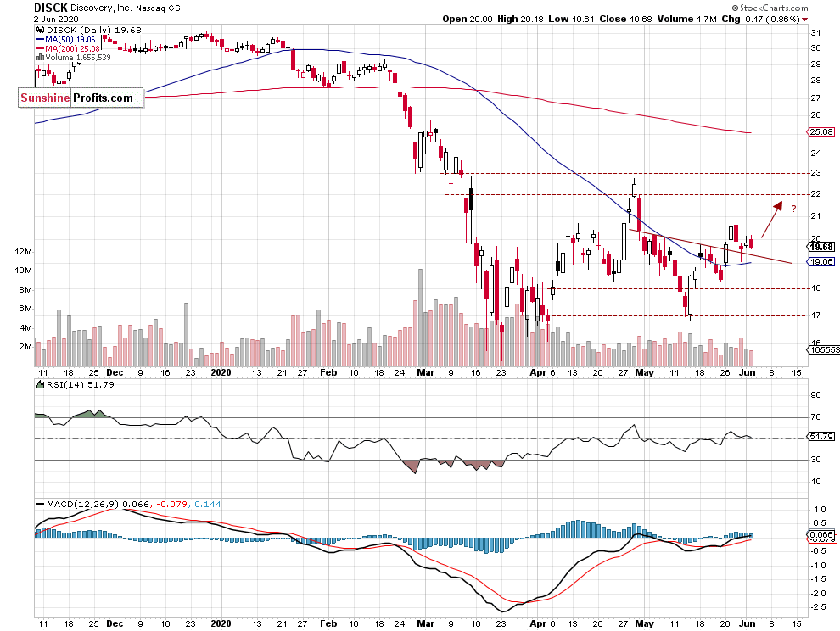This screenshot has height=631, width=840.
Task: Click the 25.08 price flag on right axis
Action: click(820, 131)
